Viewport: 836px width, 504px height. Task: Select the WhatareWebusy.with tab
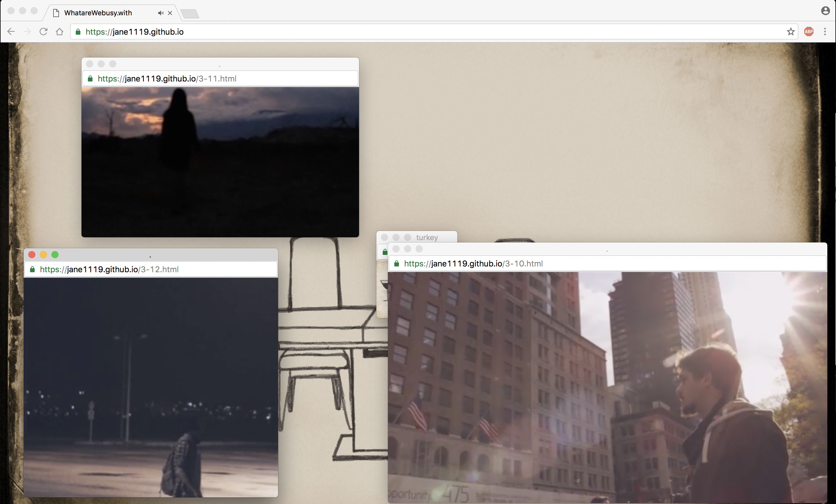click(98, 13)
